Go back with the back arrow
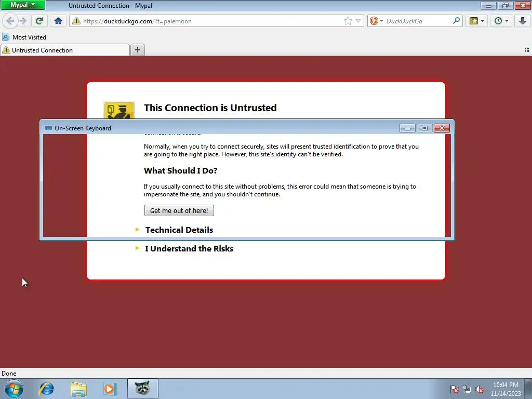The width and height of the screenshot is (532, 399). pos(10,21)
